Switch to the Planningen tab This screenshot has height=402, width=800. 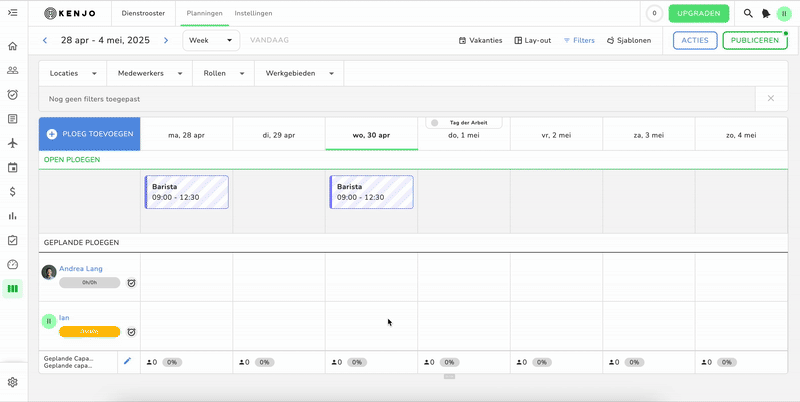coord(204,13)
